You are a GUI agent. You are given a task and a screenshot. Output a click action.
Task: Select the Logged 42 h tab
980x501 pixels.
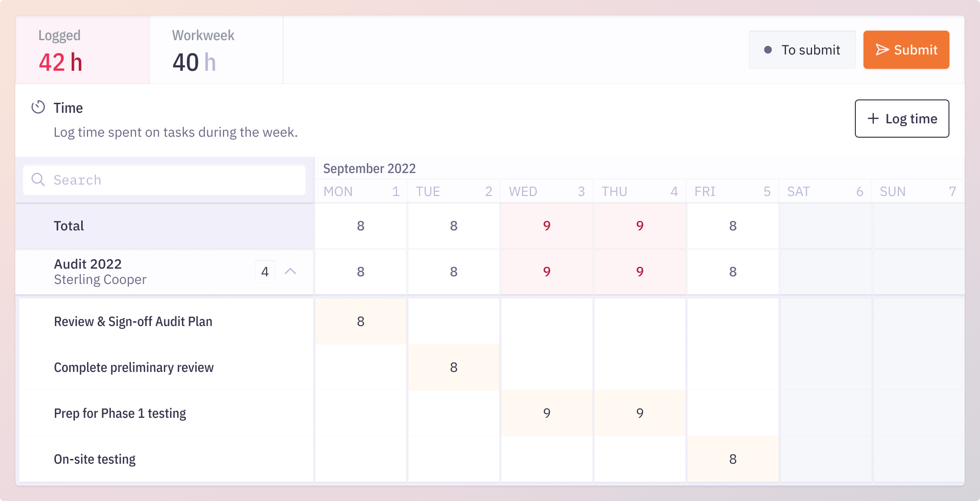(83, 50)
